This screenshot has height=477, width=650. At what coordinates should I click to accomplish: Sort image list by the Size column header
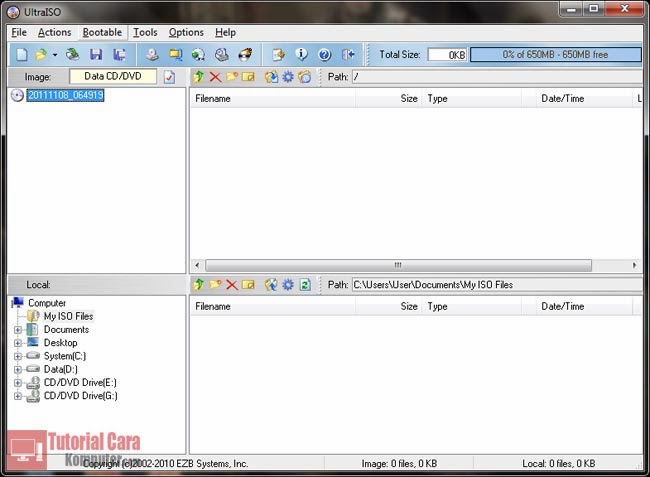(389, 99)
